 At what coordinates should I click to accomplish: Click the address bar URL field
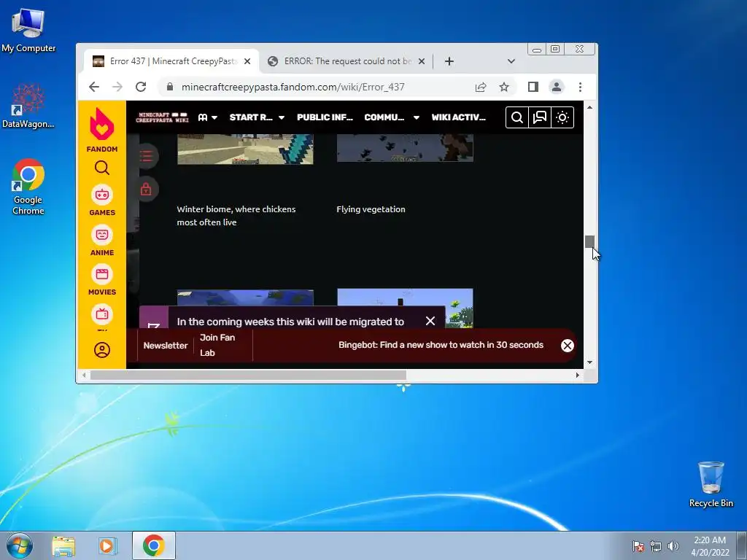[x=293, y=87]
